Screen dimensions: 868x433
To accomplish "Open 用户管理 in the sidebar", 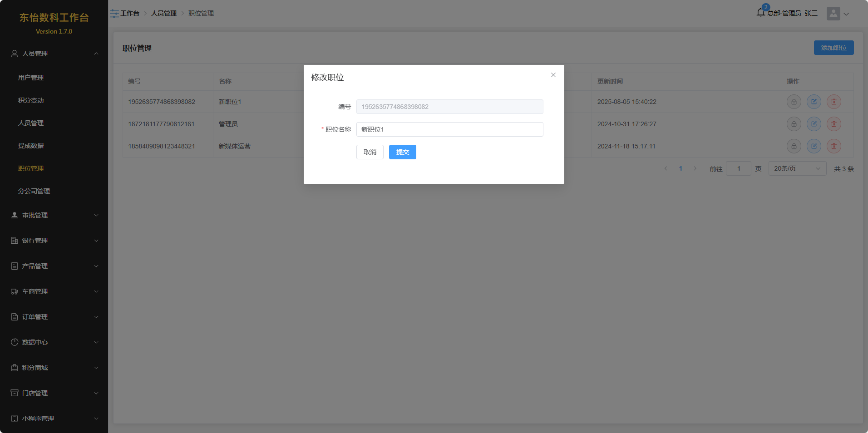I will click(31, 78).
